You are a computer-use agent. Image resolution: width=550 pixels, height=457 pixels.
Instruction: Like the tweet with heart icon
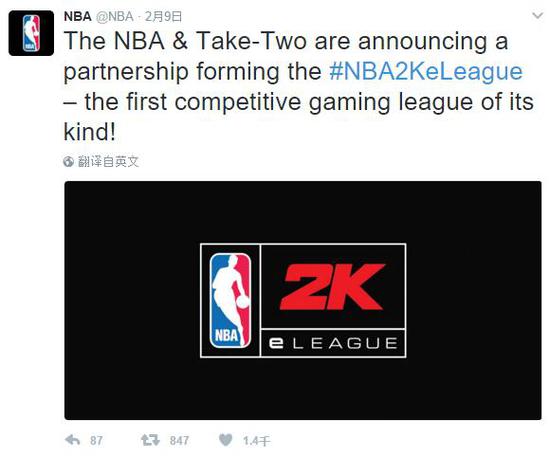[x=226, y=440]
